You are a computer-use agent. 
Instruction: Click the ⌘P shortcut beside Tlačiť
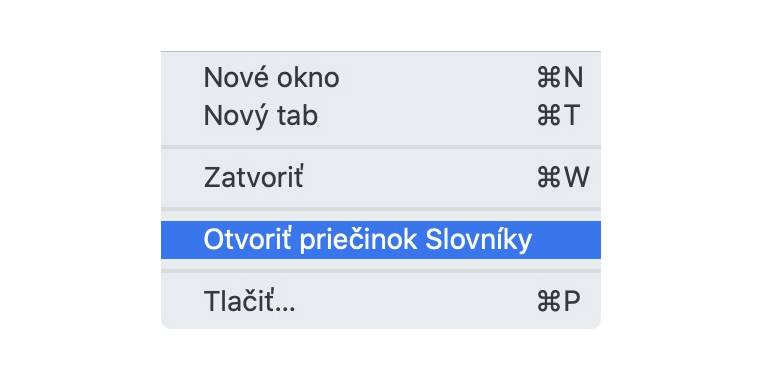[559, 301]
